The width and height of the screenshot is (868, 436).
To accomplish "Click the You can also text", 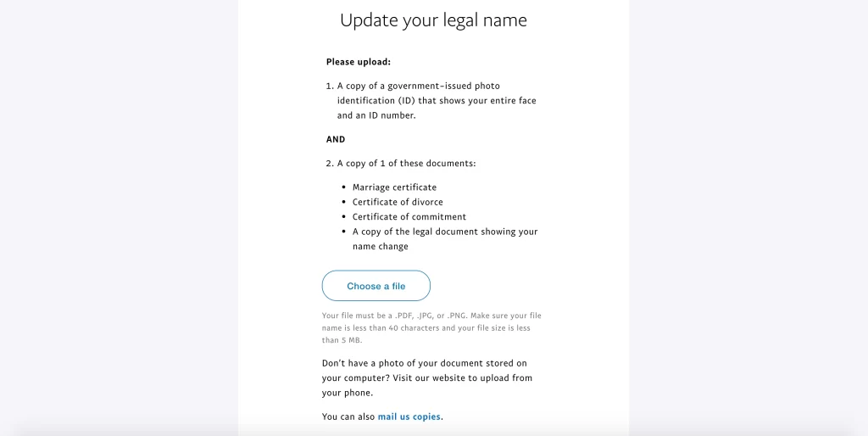I will [x=348, y=416].
